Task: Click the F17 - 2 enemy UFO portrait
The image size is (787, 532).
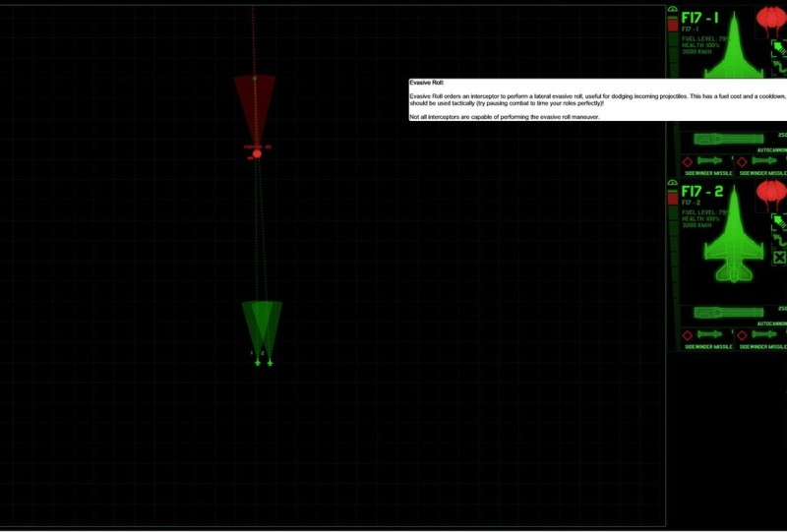Action: (x=771, y=194)
